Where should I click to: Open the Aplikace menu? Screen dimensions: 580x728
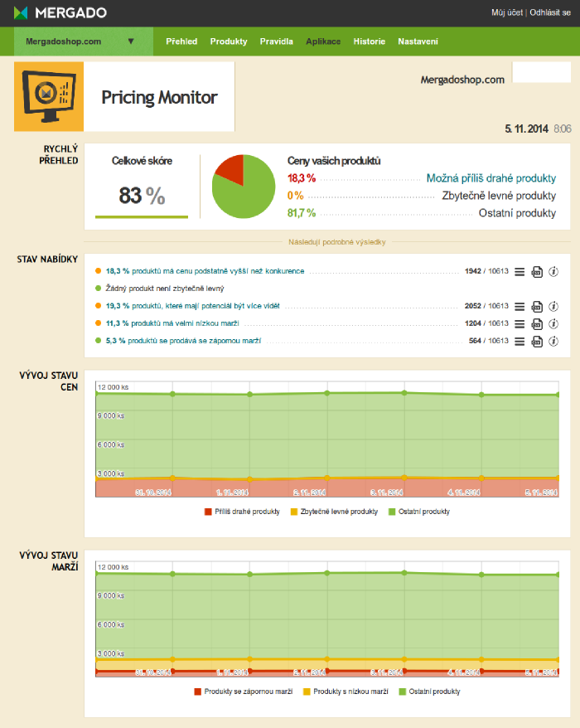(x=323, y=41)
